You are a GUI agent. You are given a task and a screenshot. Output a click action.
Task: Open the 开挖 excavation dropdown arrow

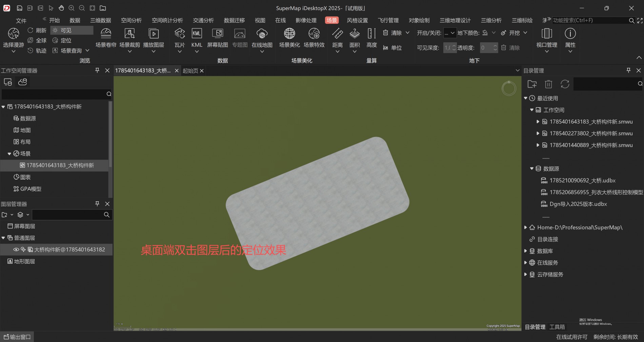[x=525, y=33]
